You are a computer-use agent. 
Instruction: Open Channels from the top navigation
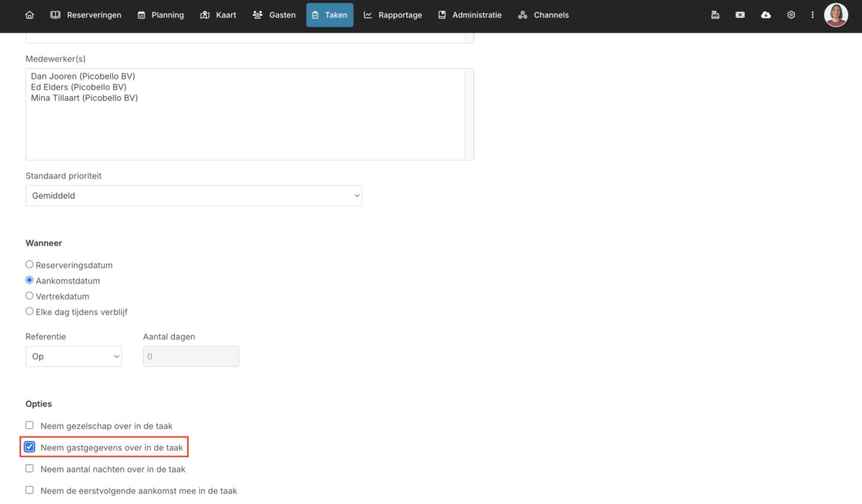click(543, 15)
